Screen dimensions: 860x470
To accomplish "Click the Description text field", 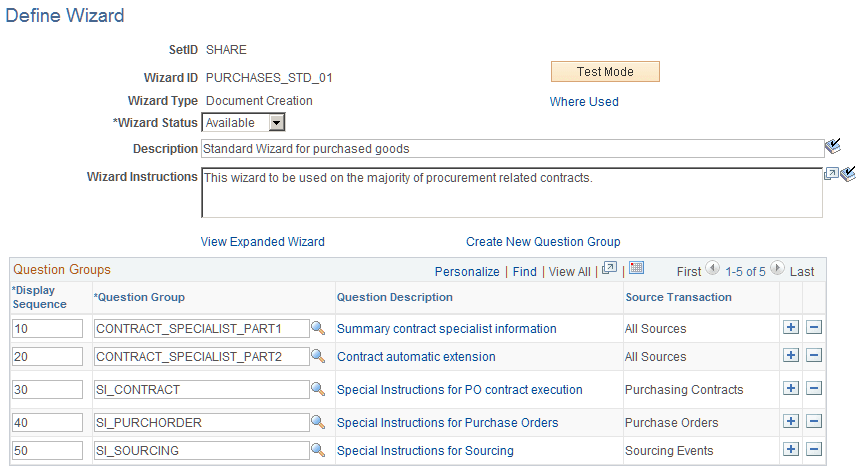I will tap(512, 149).
